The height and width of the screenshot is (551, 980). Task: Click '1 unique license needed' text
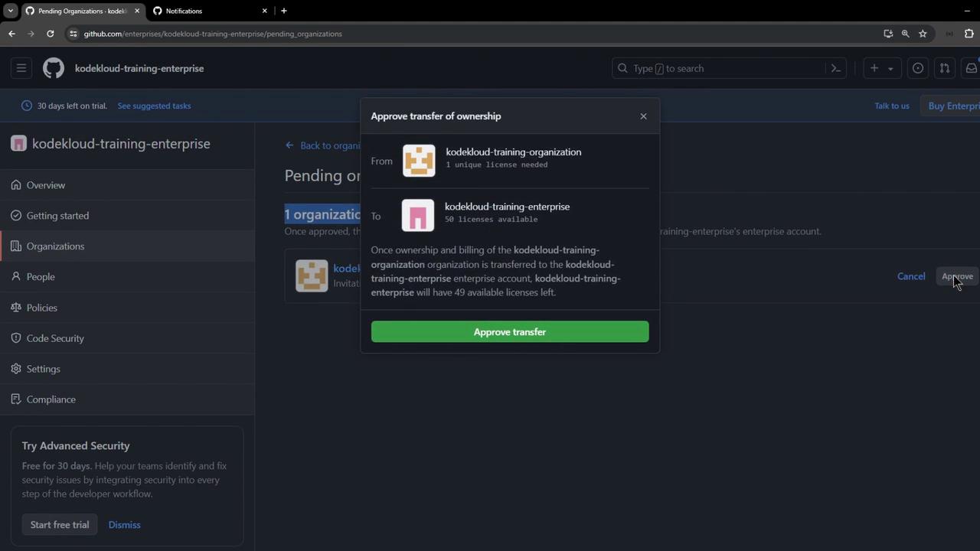point(497,165)
